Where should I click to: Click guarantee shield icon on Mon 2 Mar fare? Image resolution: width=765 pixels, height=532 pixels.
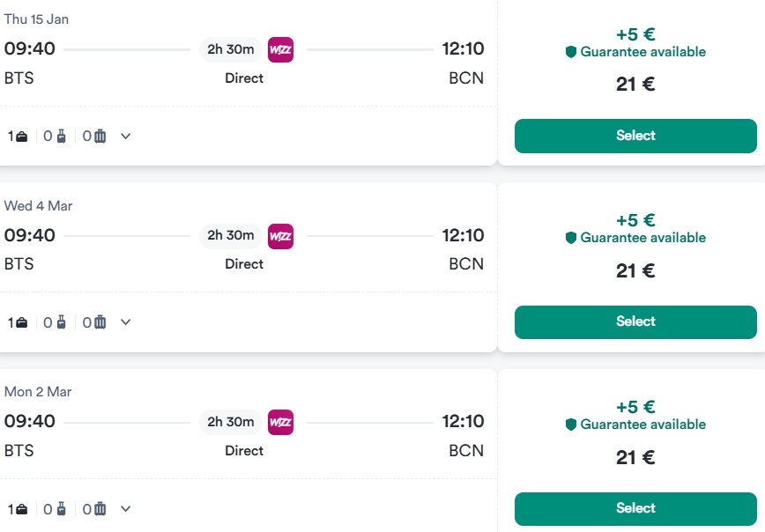pos(571,425)
